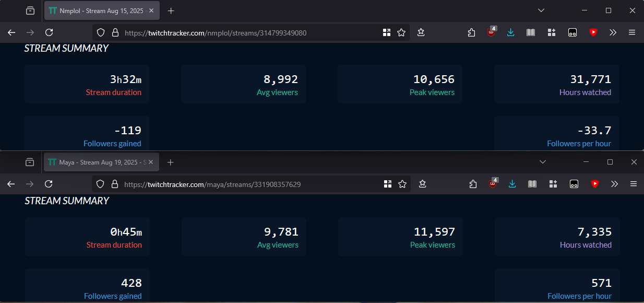644x303 pixels.
Task: Go back in Maya window
Action: [11, 184]
